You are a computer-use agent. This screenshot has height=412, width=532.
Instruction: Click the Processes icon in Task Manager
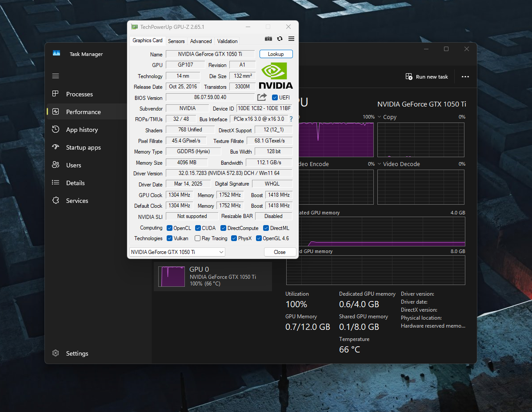tap(55, 94)
